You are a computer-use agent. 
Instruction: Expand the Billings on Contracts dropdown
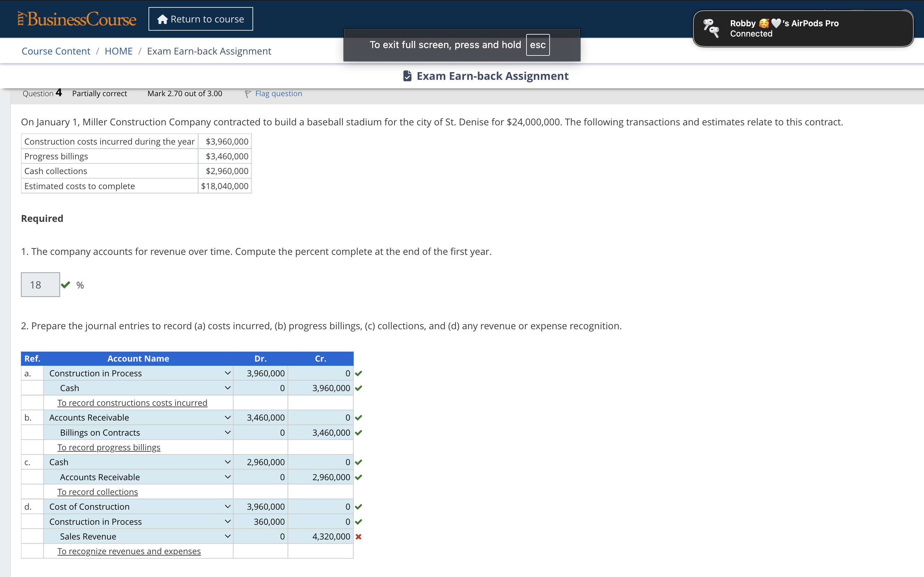click(x=227, y=432)
